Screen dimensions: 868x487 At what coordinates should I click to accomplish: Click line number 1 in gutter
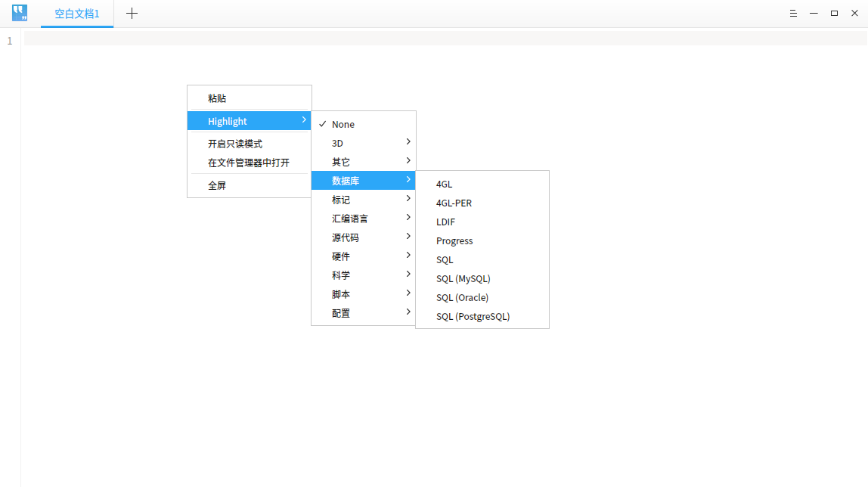click(9, 41)
